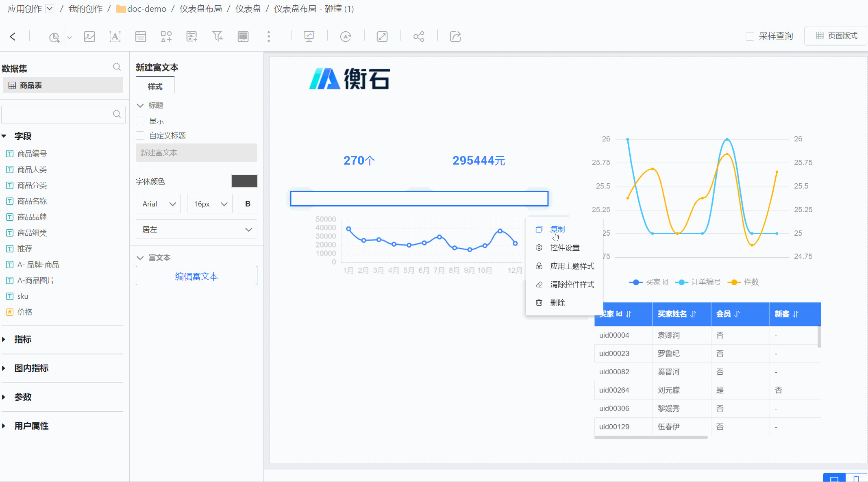Open the Arial font dropdown

coord(158,204)
